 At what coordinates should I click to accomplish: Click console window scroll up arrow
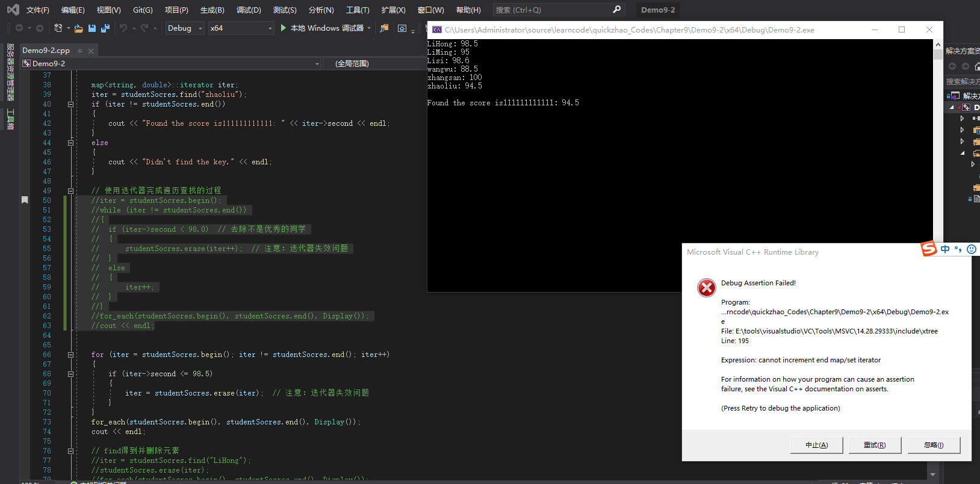938,45
